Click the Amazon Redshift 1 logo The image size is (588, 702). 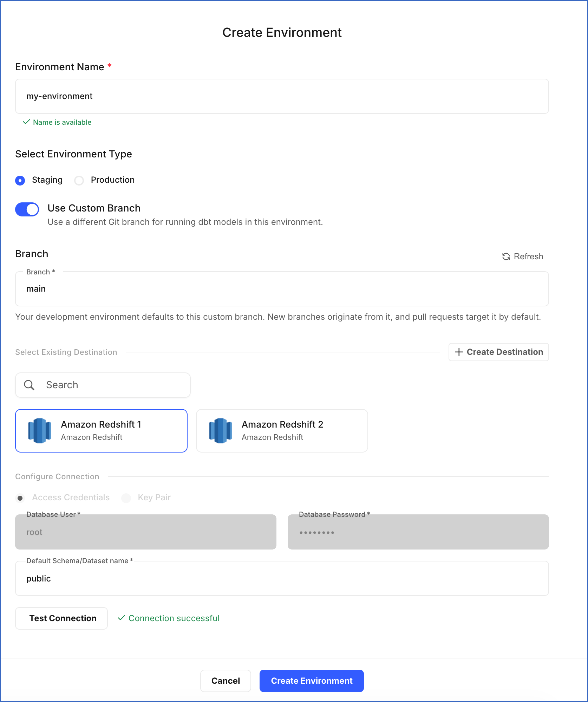40,431
